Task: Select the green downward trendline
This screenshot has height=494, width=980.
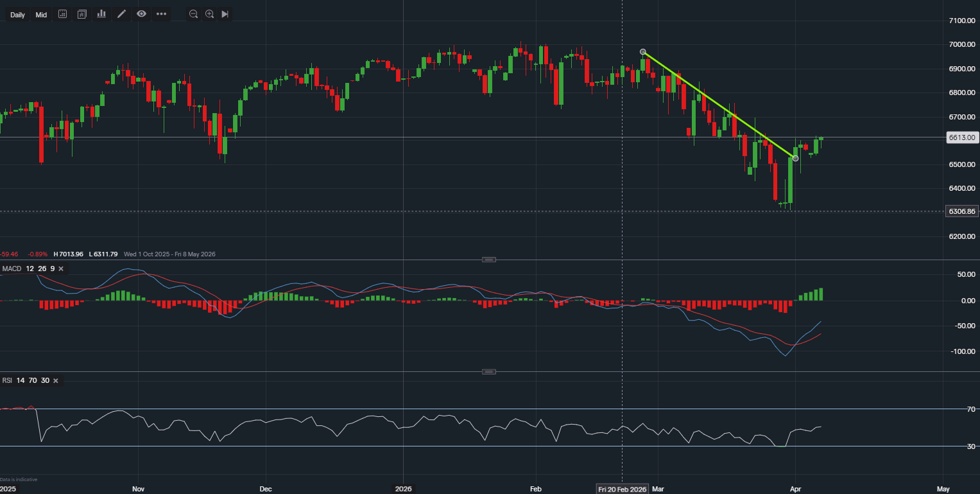Action: (x=719, y=105)
